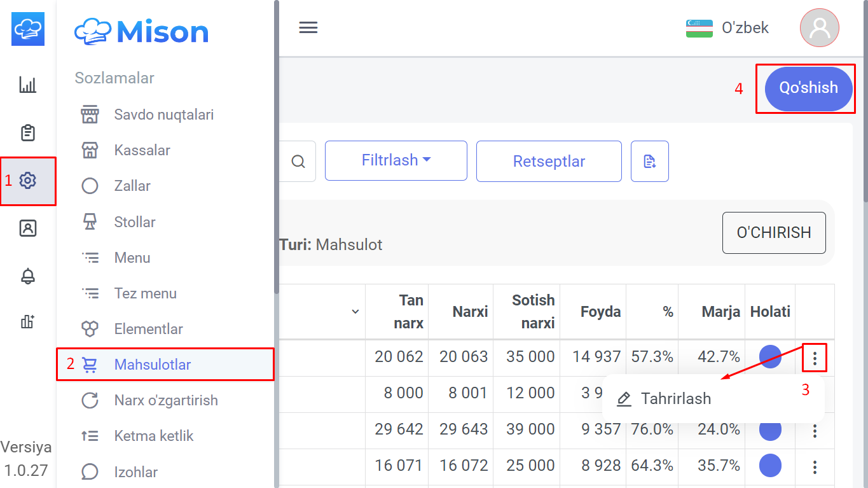The height and width of the screenshot is (488, 868).
Task: Open three-dot menu for the 29 642 row
Action: [x=815, y=431]
